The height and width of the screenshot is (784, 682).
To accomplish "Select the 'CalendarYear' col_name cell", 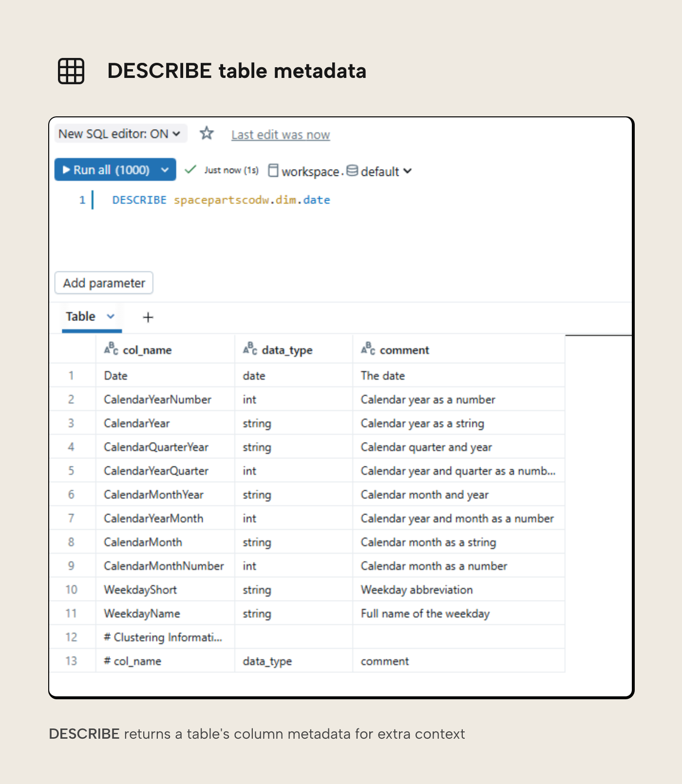I will pyautogui.click(x=165, y=423).
